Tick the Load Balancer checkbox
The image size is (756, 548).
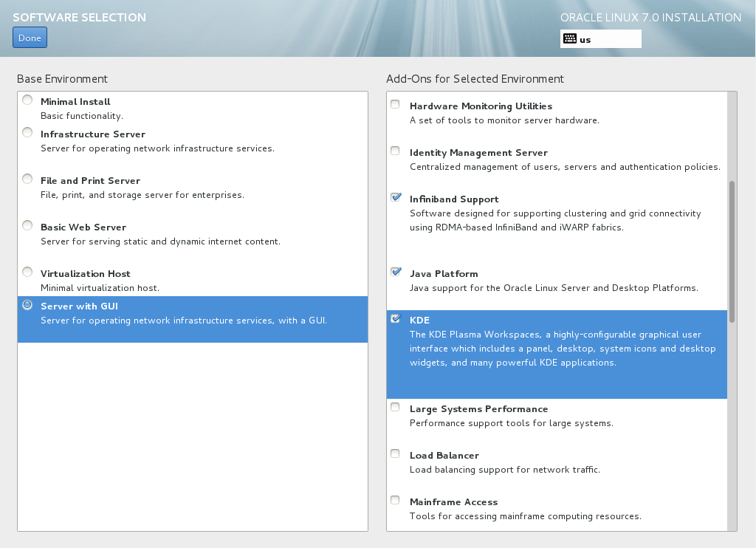(x=396, y=453)
